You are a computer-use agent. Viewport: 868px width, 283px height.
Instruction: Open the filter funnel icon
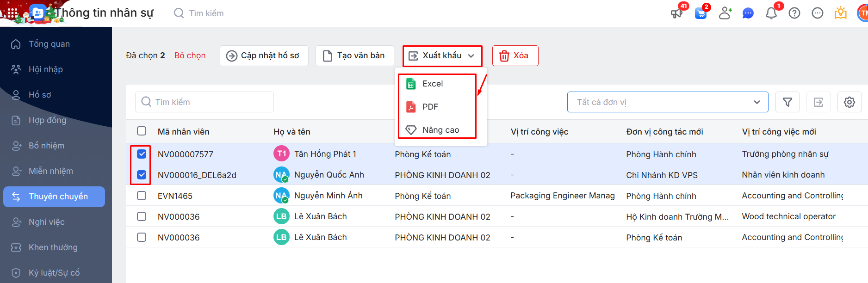[787, 102]
